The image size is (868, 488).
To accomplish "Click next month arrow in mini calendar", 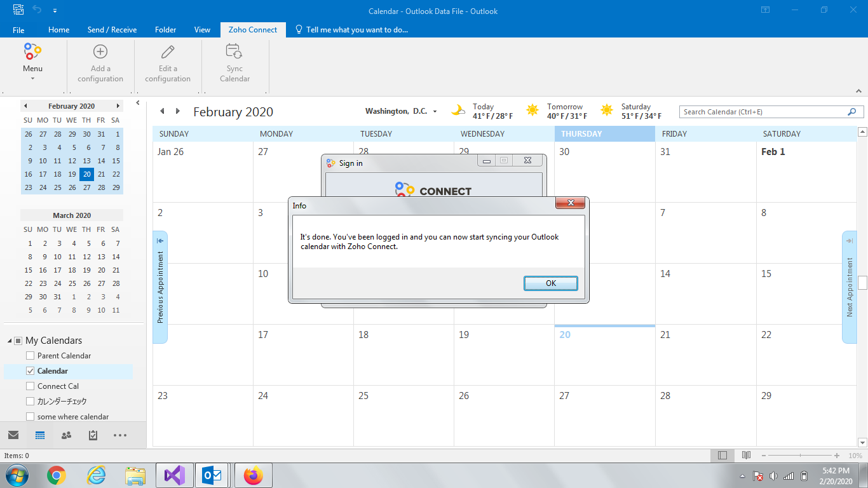I will tap(118, 106).
